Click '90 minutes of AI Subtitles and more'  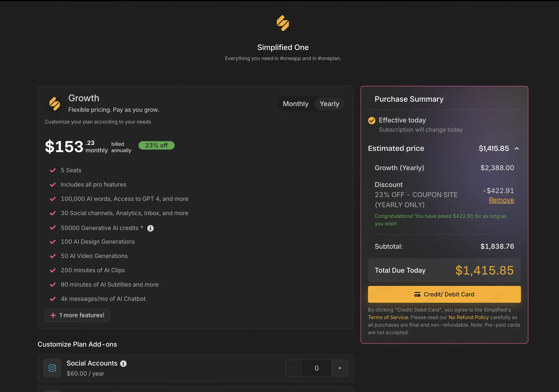(109, 285)
